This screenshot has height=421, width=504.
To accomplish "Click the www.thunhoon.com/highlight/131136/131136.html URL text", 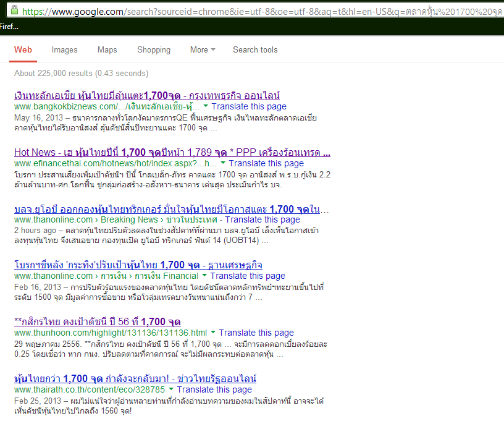I will coord(111,333).
